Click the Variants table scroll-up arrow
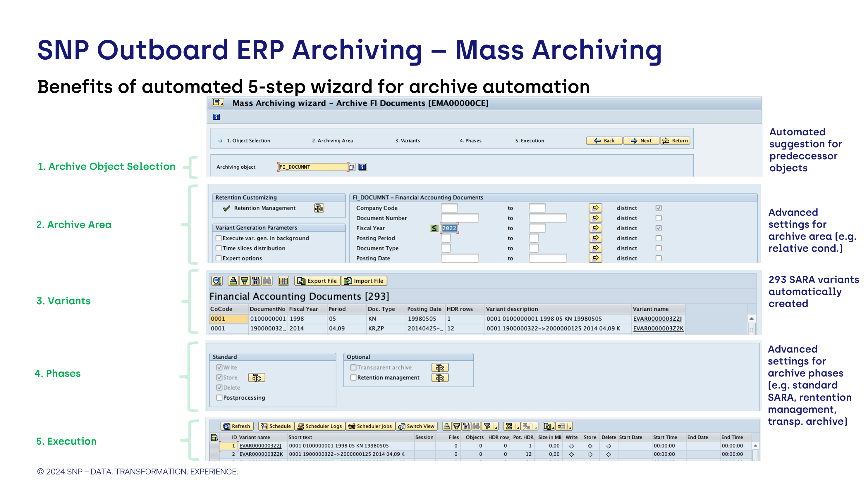This screenshot has height=487, width=868. pos(751,318)
